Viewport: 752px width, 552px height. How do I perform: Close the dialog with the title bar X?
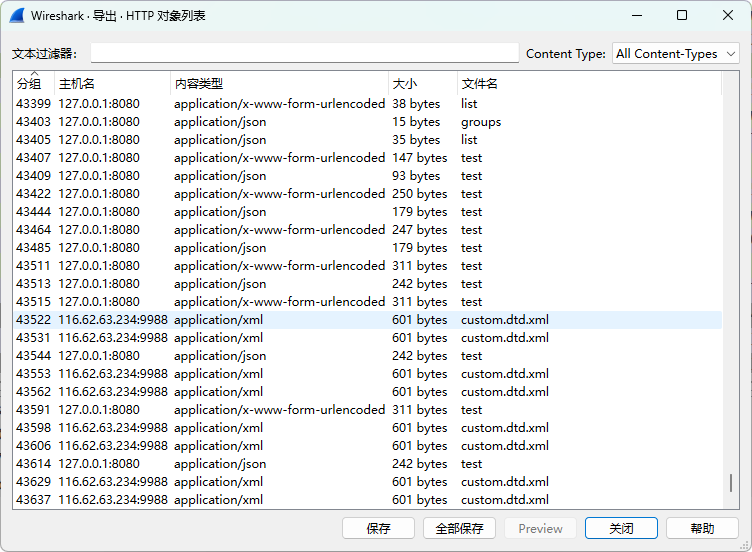coord(728,15)
